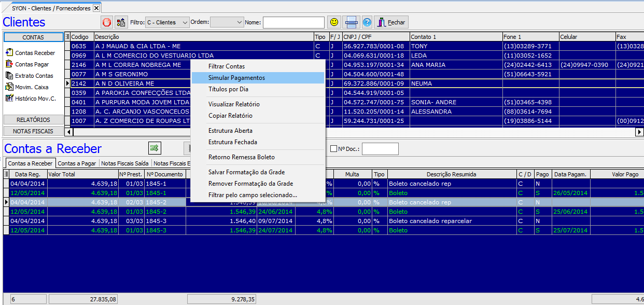Click the red stop hand icon
The width and height of the screenshot is (644, 305).
[107, 22]
